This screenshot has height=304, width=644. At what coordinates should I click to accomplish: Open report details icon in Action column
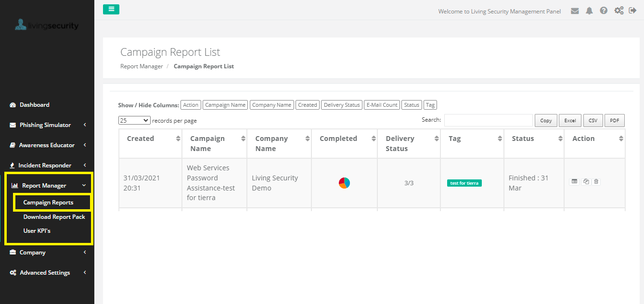(574, 181)
